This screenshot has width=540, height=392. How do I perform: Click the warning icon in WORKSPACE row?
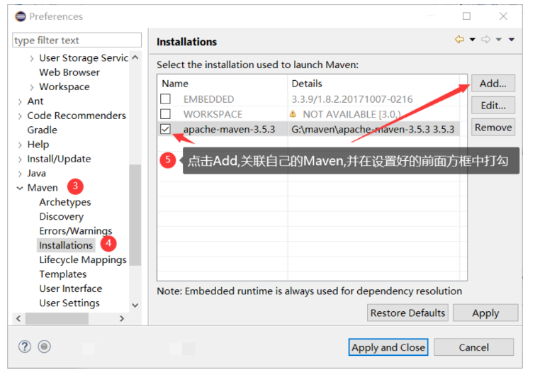pos(293,113)
